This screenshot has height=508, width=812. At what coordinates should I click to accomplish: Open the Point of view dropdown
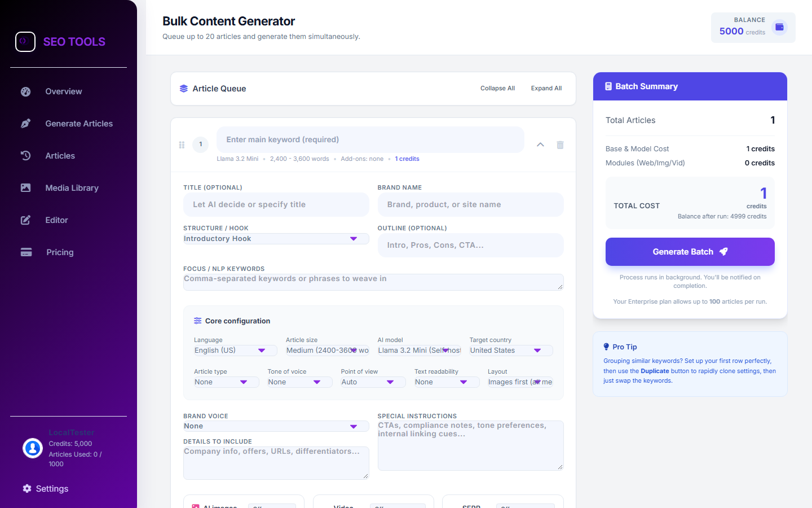[373, 382]
